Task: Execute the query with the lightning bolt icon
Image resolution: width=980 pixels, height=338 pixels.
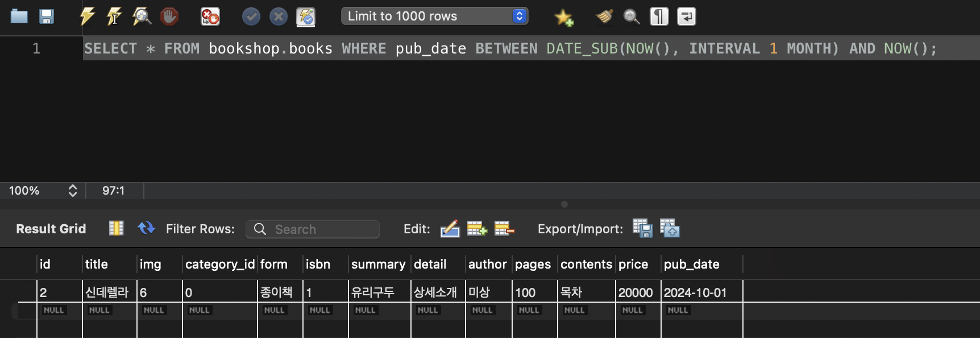Action: click(87, 17)
